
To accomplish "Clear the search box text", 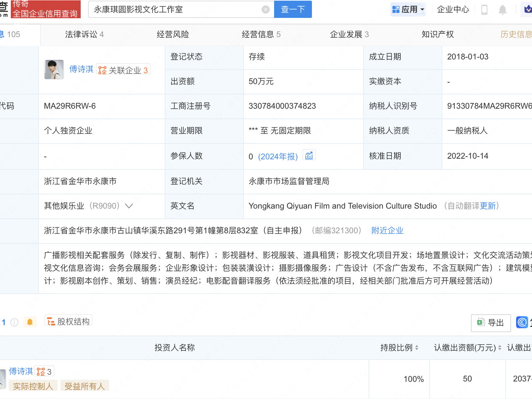I will point(266,9).
